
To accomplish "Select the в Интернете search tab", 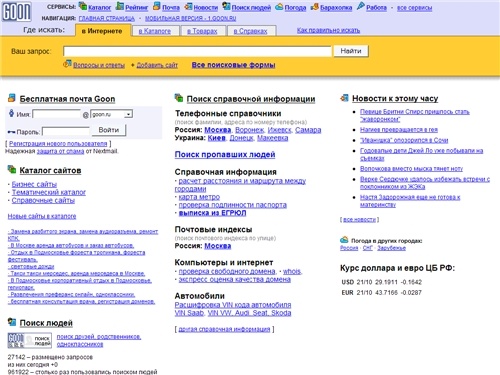I will coord(102,31).
